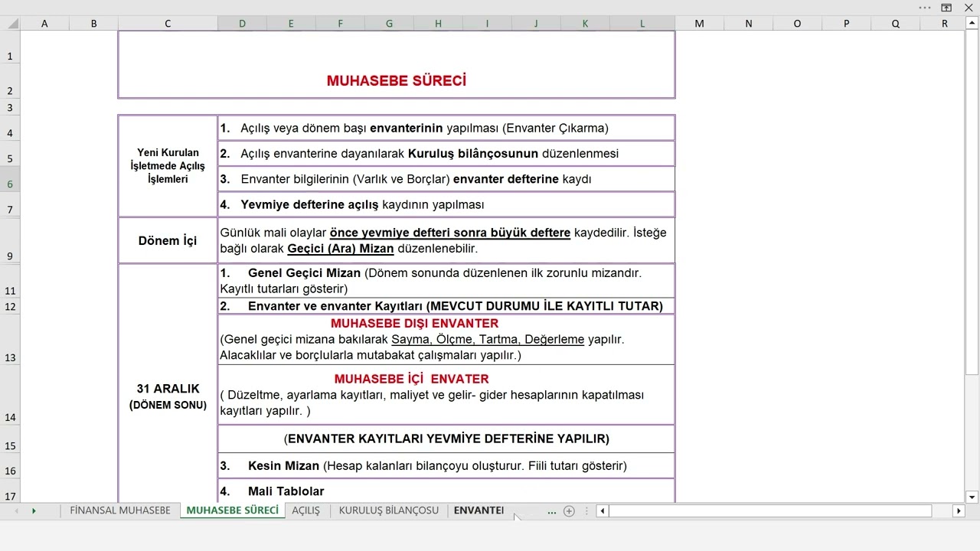This screenshot has height=551, width=980.
Task: Click the three-dots more options icon
Action: click(925, 8)
